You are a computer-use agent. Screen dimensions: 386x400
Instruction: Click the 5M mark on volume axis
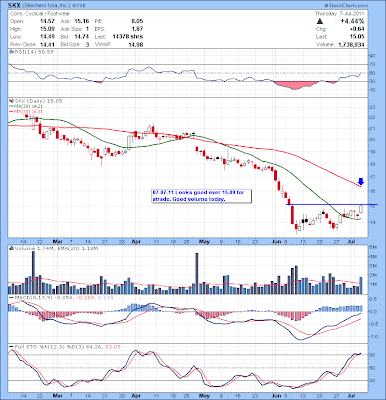(373, 248)
